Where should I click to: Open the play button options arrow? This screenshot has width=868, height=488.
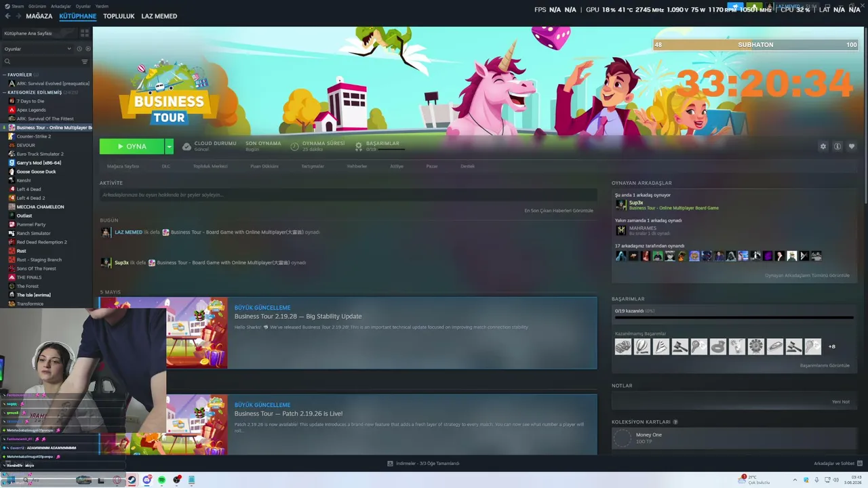pos(169,146)
